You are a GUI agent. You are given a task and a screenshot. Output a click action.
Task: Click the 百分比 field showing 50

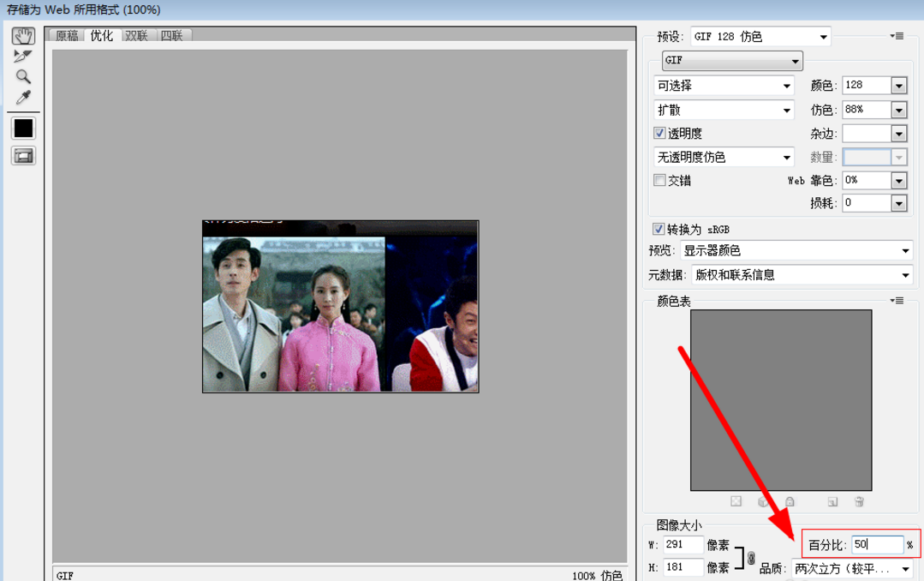pos(878,544)
